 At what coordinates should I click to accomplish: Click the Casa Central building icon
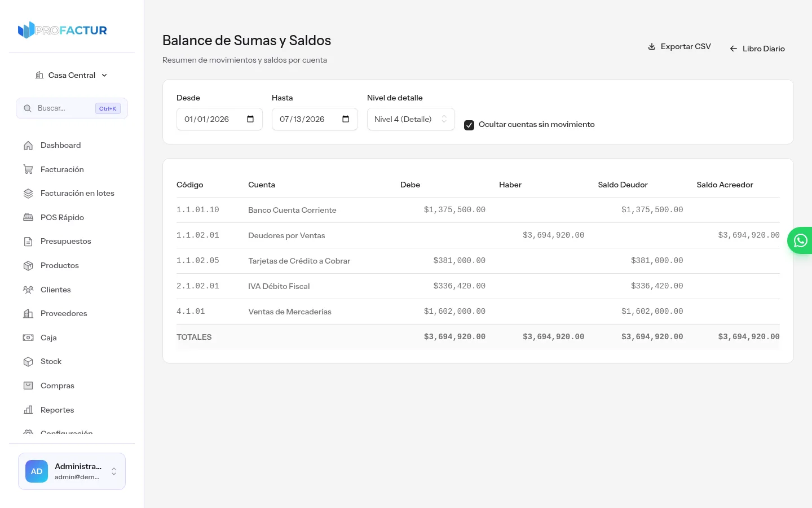click(39, 75)
